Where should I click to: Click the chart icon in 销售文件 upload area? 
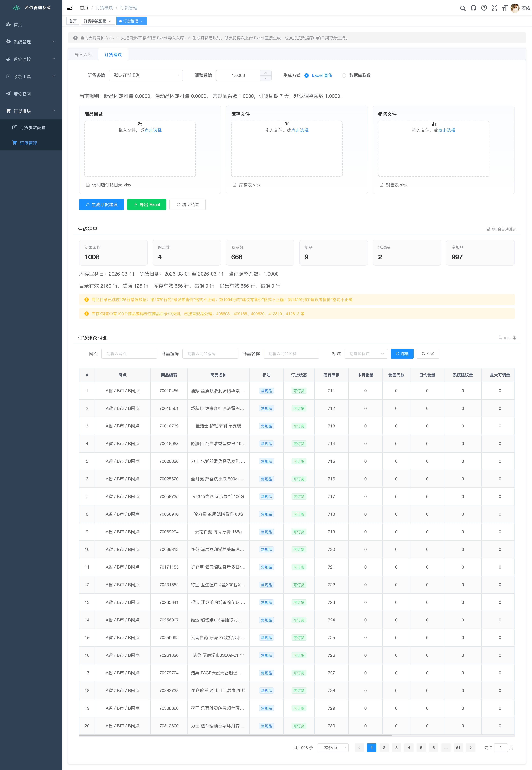click(x=434, y=124)
